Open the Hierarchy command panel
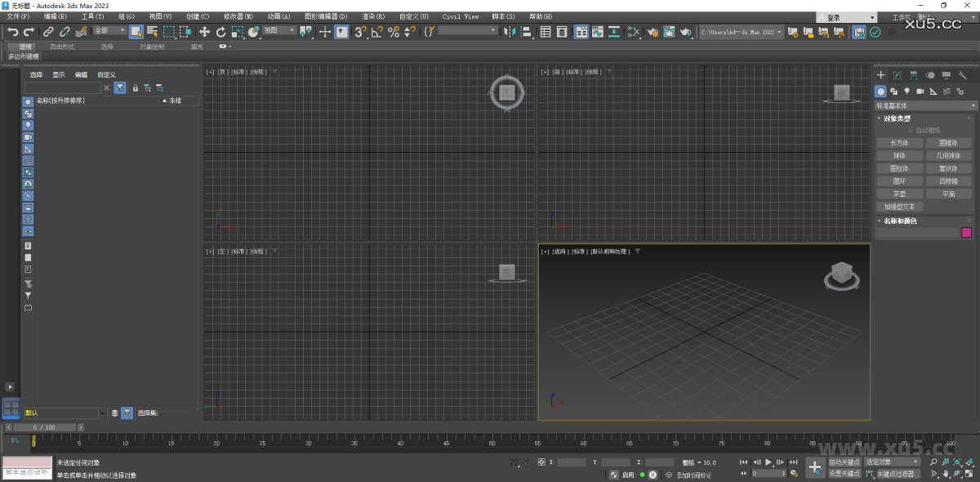980x482 pixels. (x=914, y=75)
